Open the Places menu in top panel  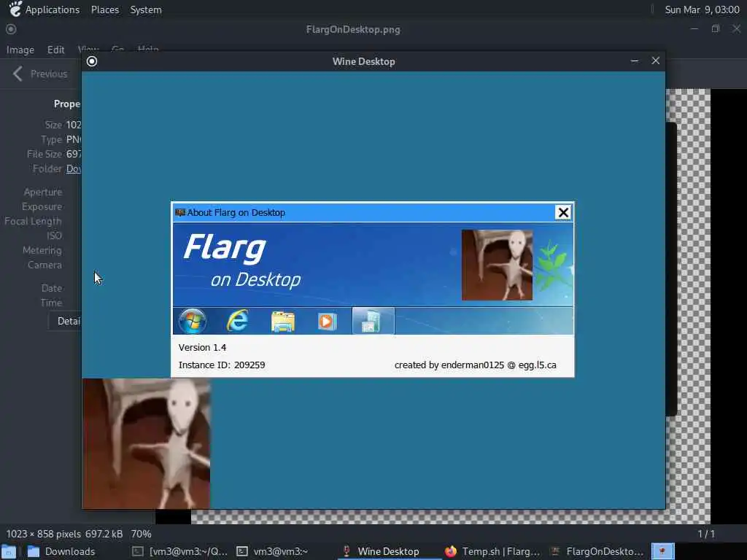[105, 9]
